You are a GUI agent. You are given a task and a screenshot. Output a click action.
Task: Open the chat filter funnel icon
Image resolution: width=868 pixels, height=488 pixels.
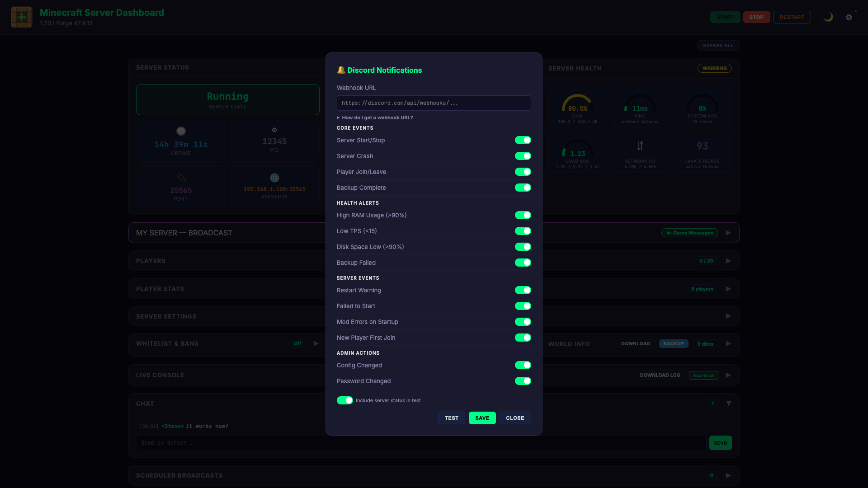728,404
